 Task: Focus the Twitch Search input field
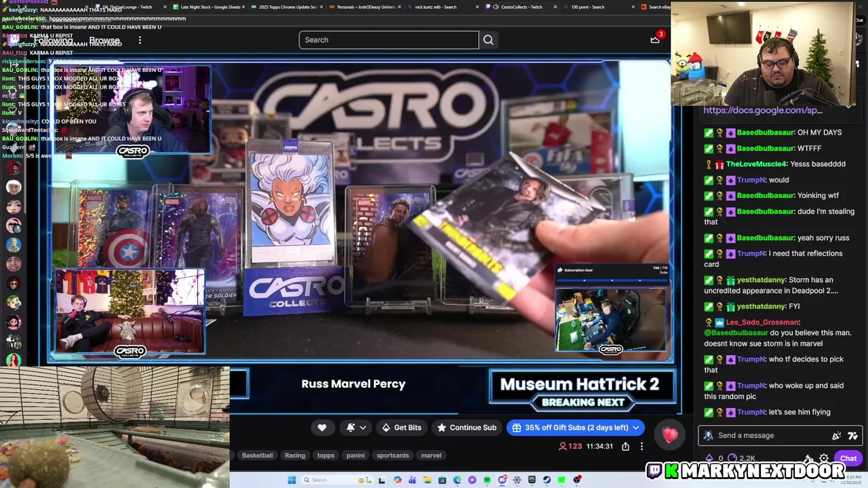(389, 40)
